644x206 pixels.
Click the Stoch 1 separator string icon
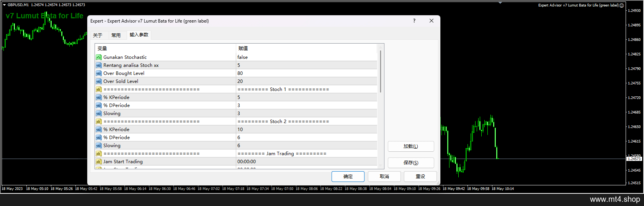pyautogui.click(x=99, y=89)
